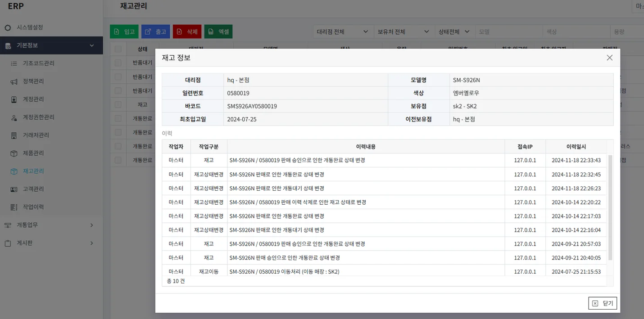
Task: Check the last 개통완료 row checkbox
Action: (x=118, y=160)
